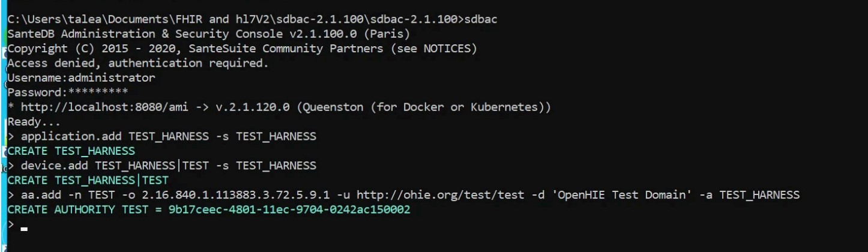Screen dimensions: 868x252
Task: Click the 'Queenston (for Docker or Kubernetes)' version text
Action: [423, 107]
